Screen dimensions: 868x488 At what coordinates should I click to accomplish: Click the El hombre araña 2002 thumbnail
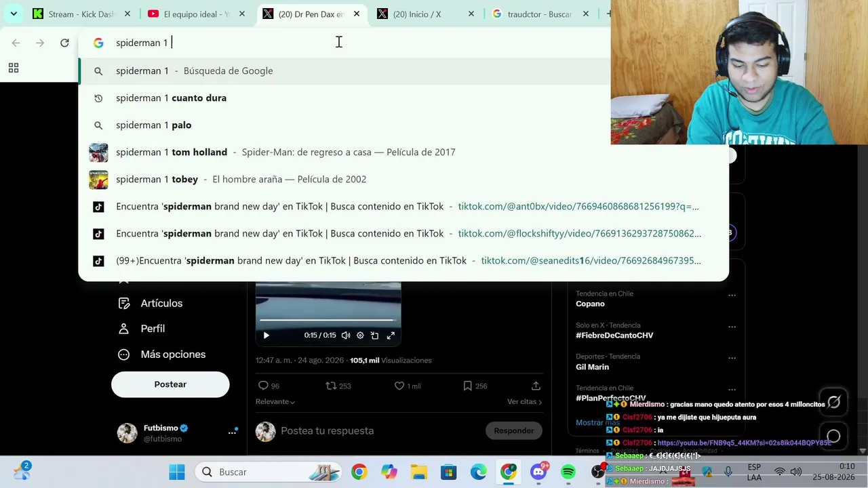[98, 180]
